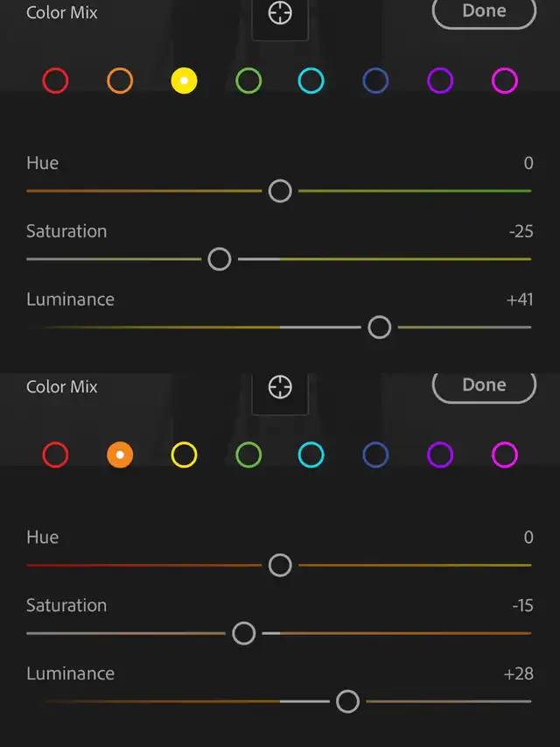This screenshot has height=747, width=560.
Task: Choose the yellow color circle in bottom panel
Action: point(184,455)
